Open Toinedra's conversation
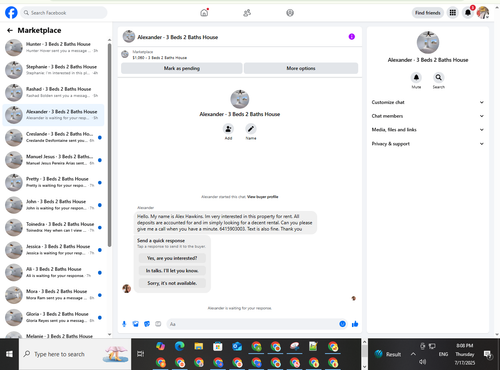The height and width of the screenshot is (370, 500). pos(53,227)
